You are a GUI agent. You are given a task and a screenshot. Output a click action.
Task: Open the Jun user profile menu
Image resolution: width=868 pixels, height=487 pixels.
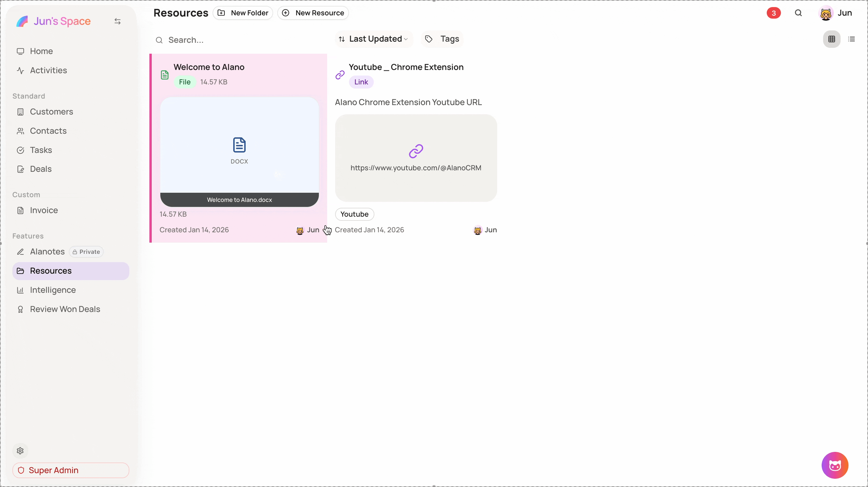tap(836, 13)
